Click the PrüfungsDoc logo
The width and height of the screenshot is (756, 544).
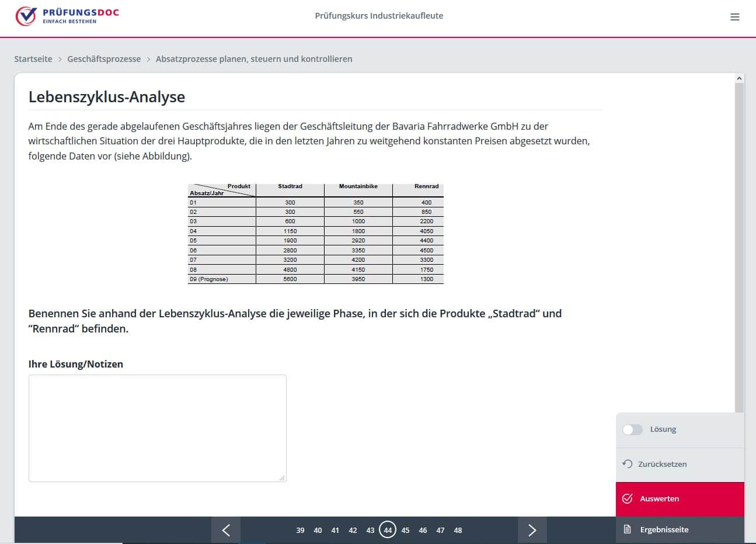point(67,16)
